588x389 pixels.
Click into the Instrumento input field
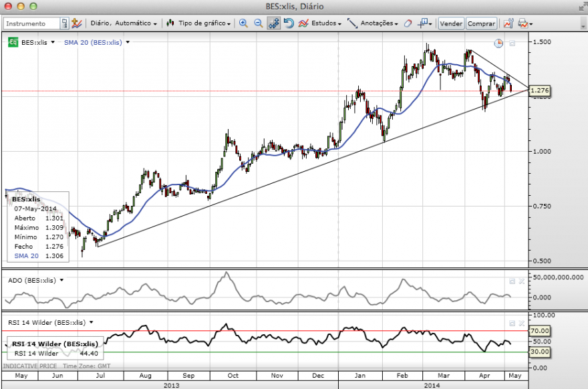(x=31, y=23)
